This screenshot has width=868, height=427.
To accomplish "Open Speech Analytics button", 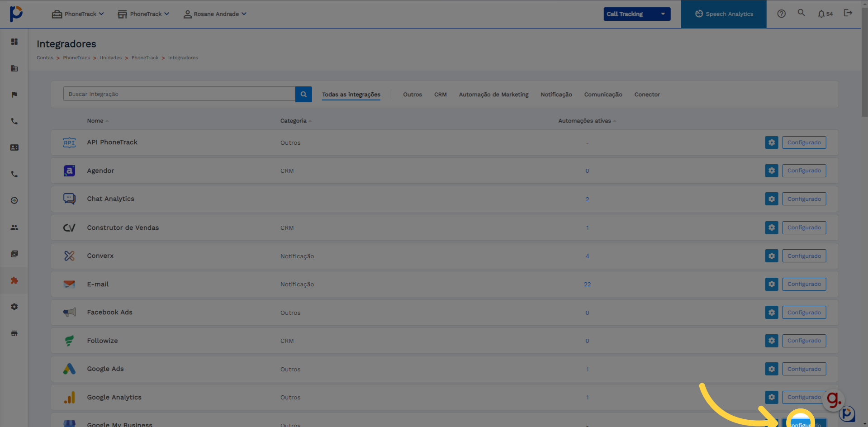I will click(x=724, y=14).
